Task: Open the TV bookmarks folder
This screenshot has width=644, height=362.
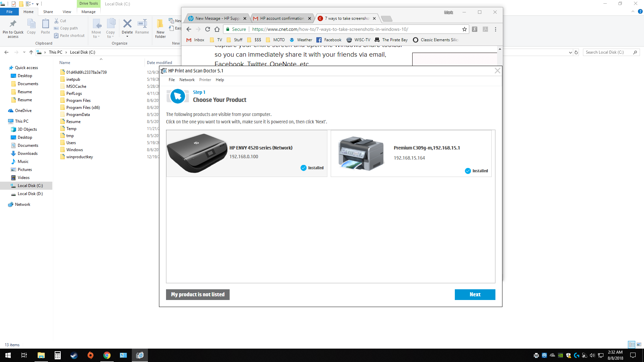Action: point(216,40)
